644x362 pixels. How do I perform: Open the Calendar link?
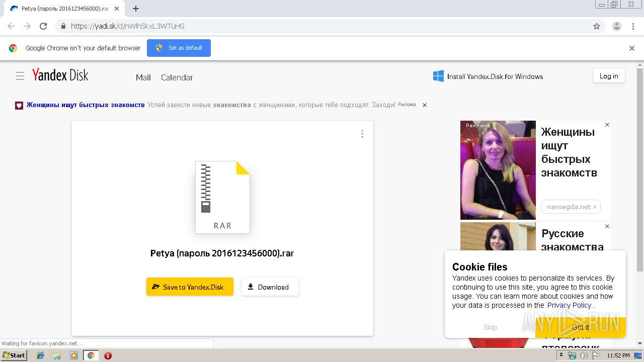tap(177, 77)
